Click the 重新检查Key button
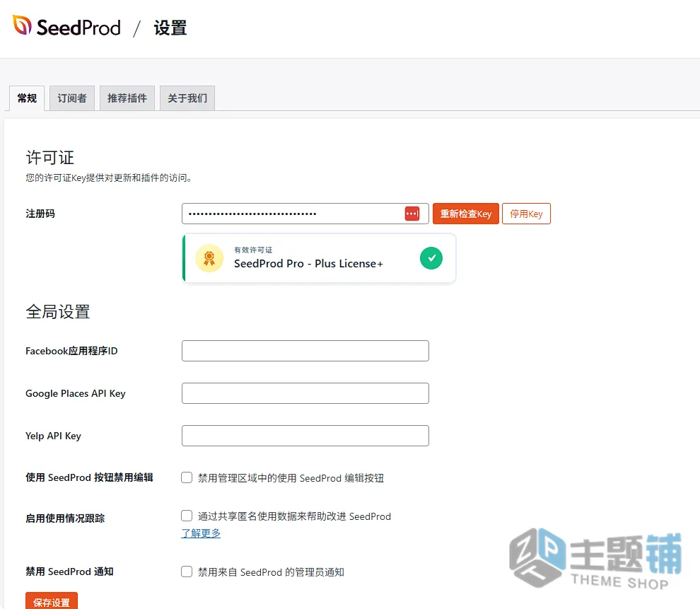 click(x=466, y=214)
